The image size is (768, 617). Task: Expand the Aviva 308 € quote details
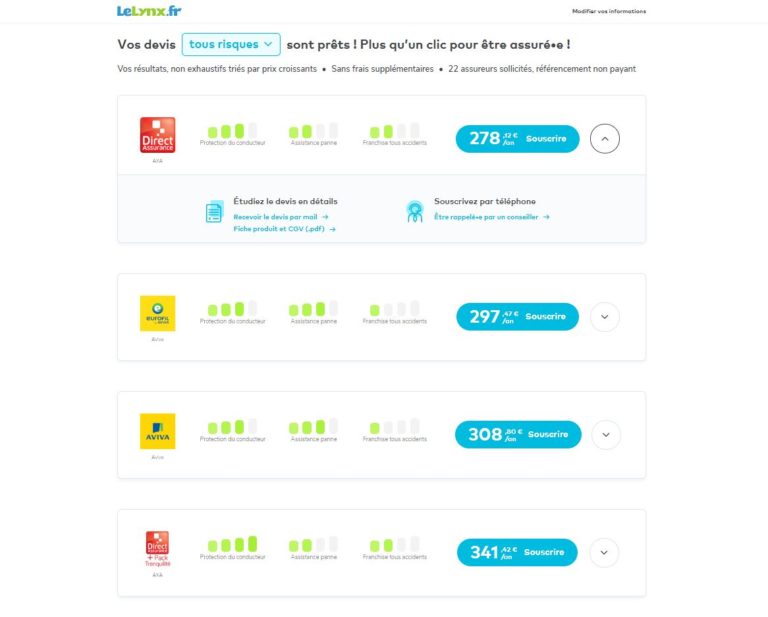tap(606, 435)
